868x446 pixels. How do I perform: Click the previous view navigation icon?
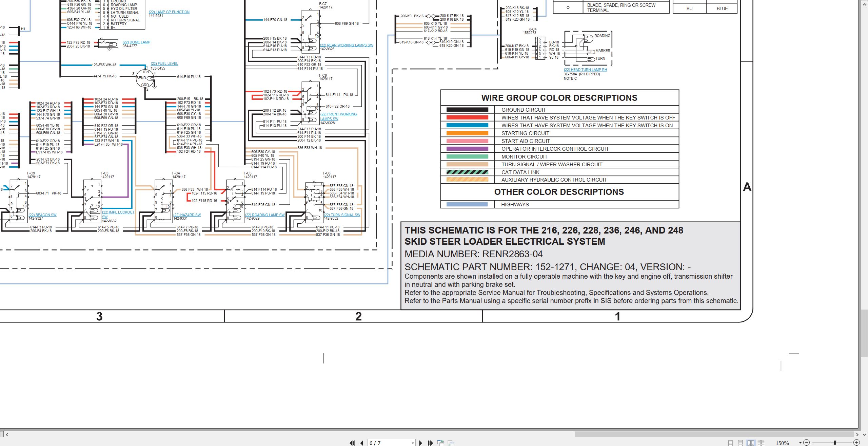pos(441,443)
